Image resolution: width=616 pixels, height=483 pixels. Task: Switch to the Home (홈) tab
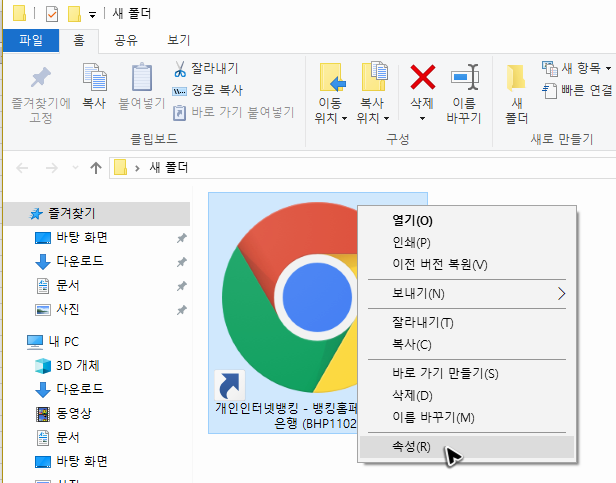click(79, 40)
